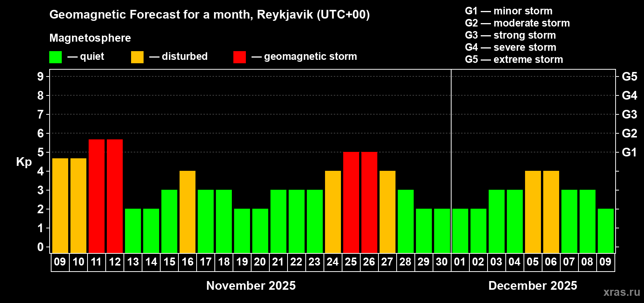Screen dimensions: 644x303
Task: Click the G4 label on right axis
Action: tap(630, 95)
